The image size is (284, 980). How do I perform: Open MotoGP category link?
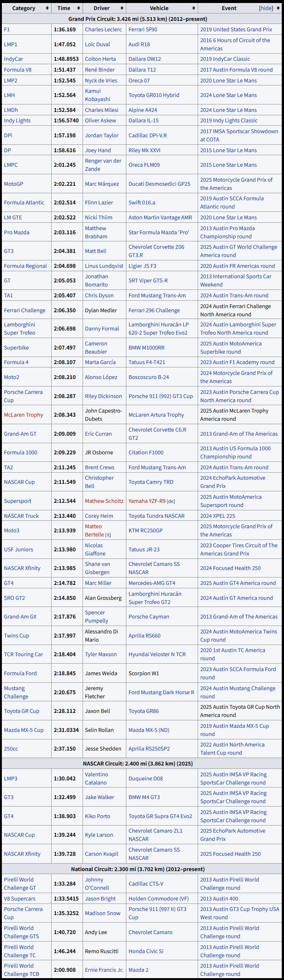pyautogui.click(x=13, y=184)
